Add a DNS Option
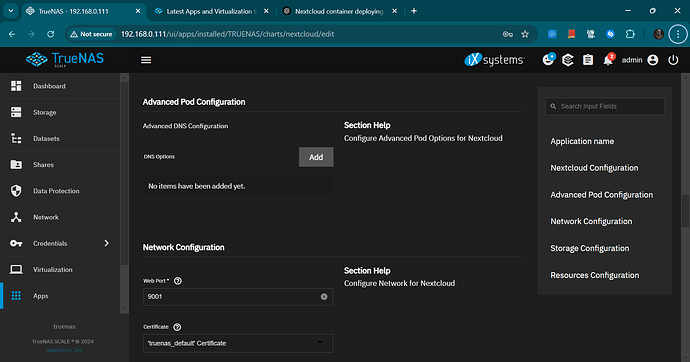Screen dimensions: 690x362 tap(316, 157)
